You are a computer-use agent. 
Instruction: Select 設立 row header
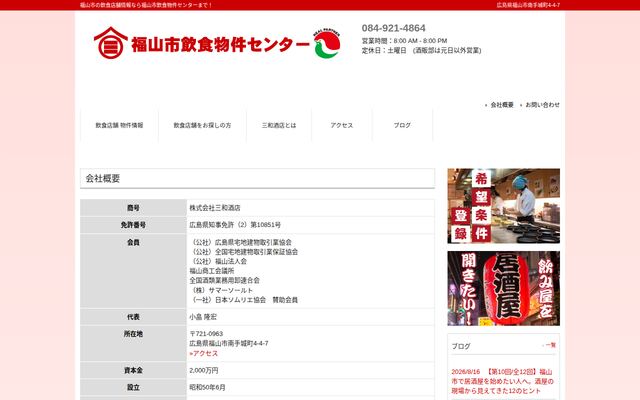133,387
